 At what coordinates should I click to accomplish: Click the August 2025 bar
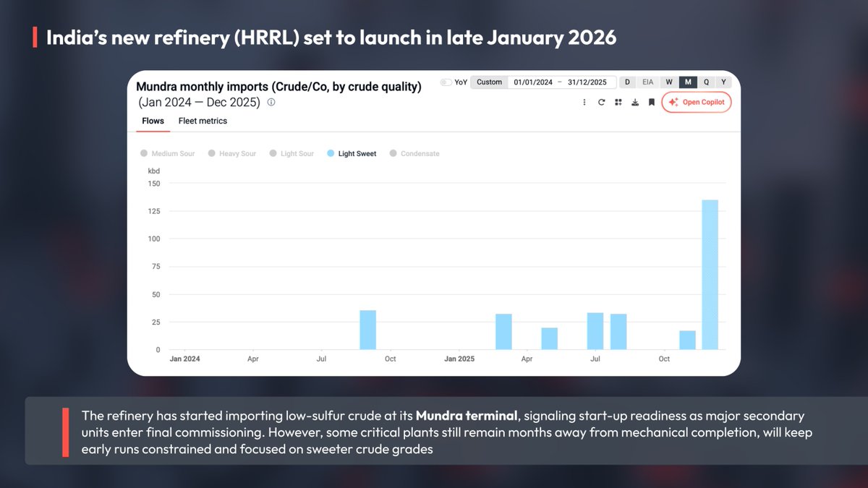click(618, 332)
